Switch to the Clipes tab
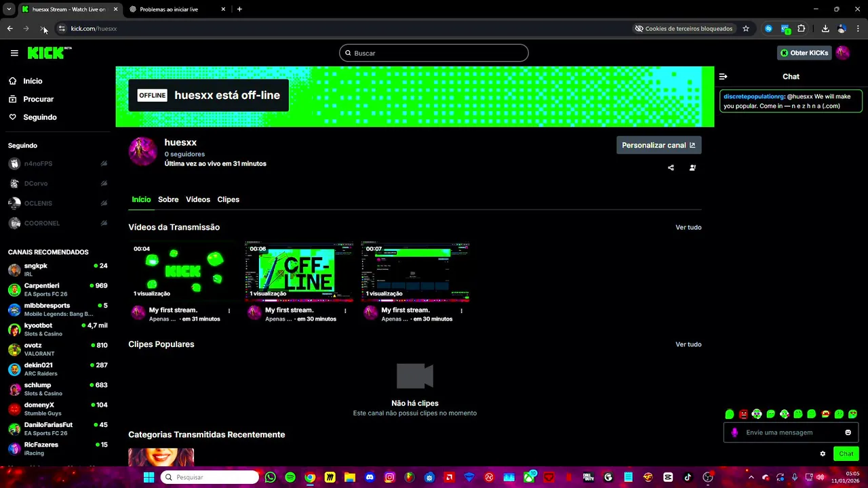The height and width of the screenshot is (488, 868). coord(228,199)
